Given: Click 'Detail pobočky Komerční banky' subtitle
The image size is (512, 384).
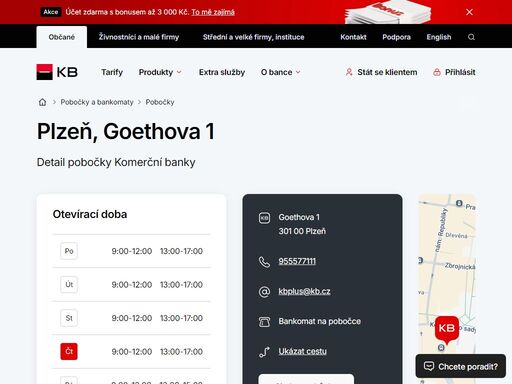Looking at the screenshot, I should pyautogui.click(x=116, y=162).
